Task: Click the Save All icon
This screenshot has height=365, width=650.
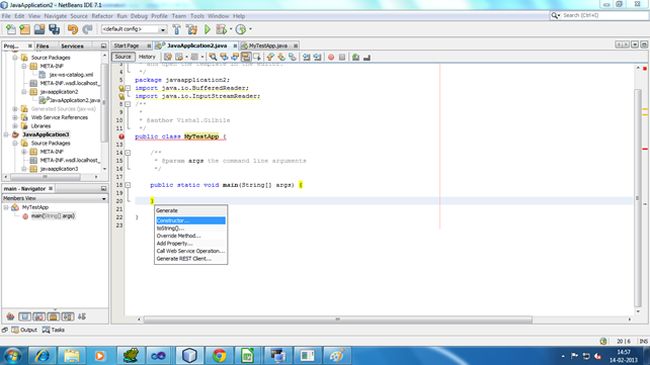Action: tap(54, 29)
